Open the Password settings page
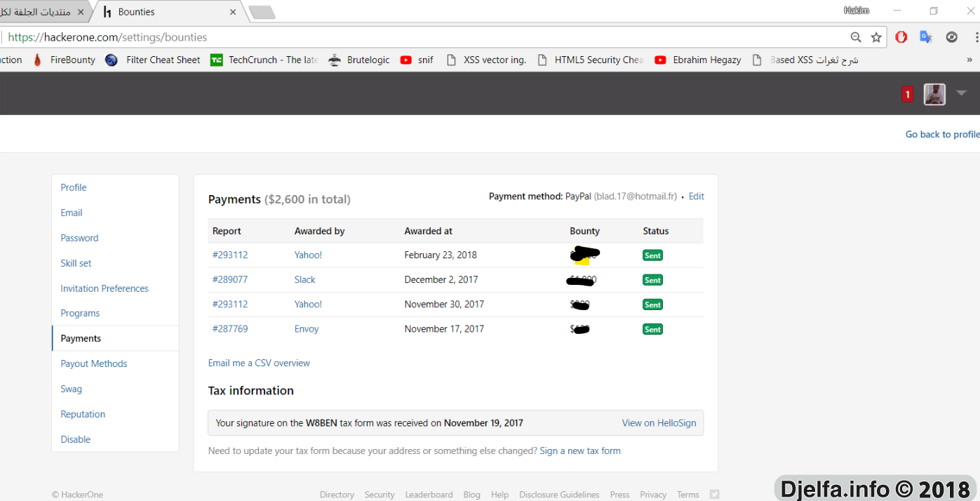 [79, 238]
